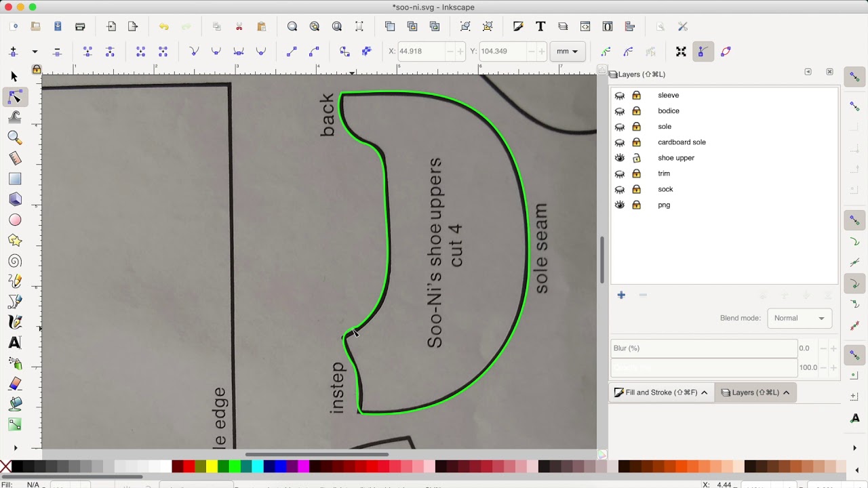This screenshot has height=488, width=868.
Task: Hide the png layer
Action: point(620,205)
